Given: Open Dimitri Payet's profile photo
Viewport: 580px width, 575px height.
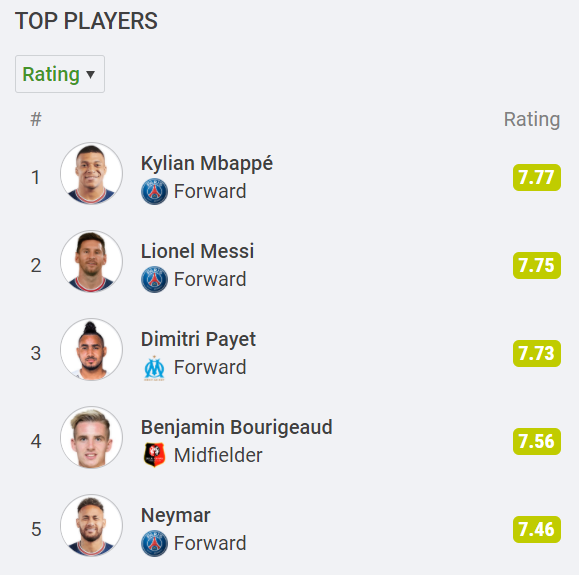Looking at the screenshot, I should (91, 349).
